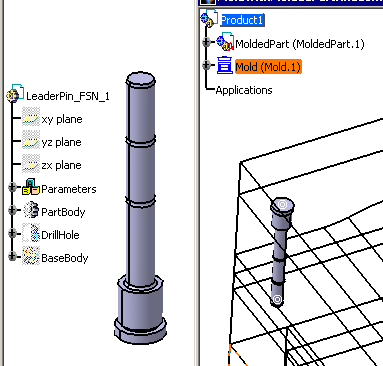383x366 pixels.
Task: Select the highlighted Product1 label
Action: (x=242, y=20)
